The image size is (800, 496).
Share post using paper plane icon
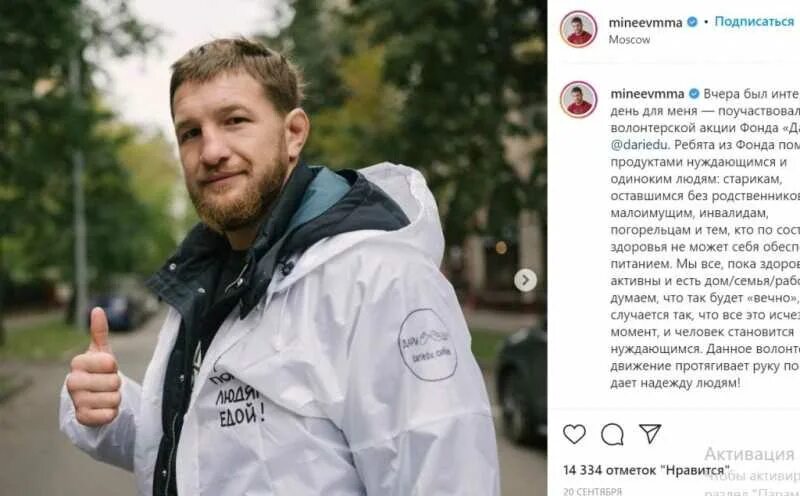650,433
